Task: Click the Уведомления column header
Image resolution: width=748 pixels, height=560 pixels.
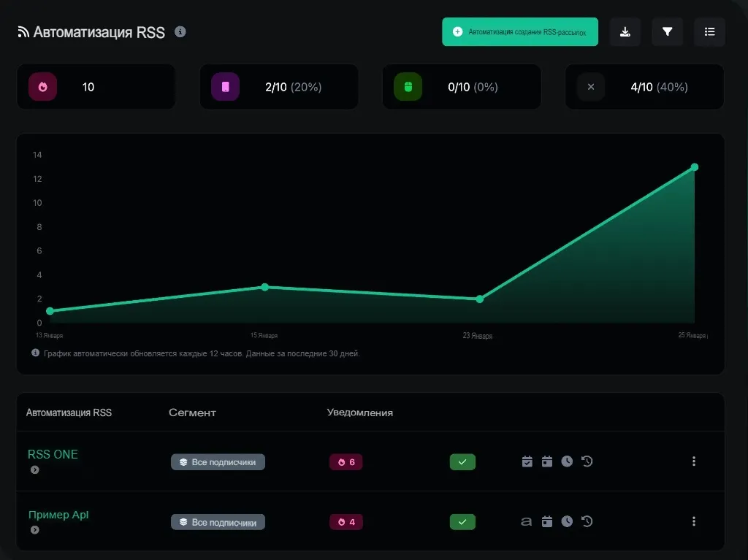Action: click(x=359, y=413)
